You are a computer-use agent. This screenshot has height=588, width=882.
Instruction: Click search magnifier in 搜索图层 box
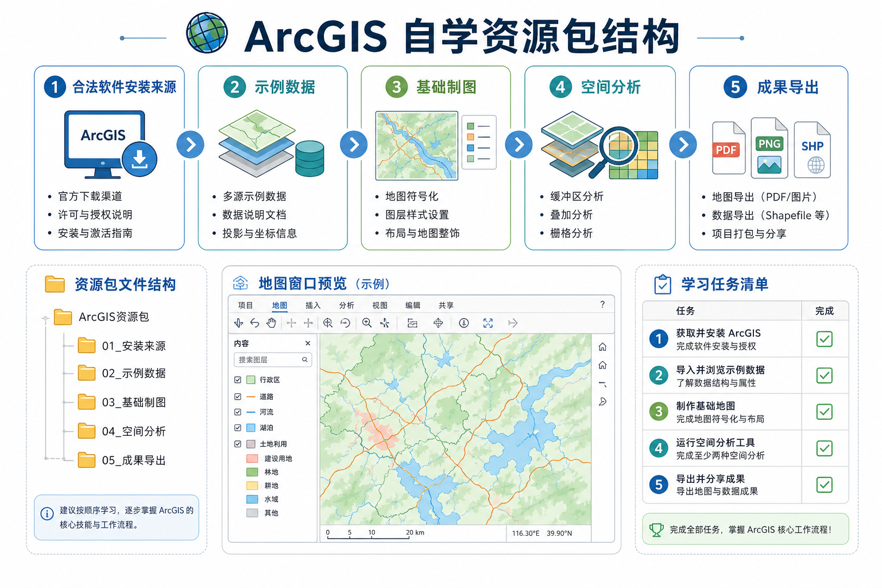point(305,359)
